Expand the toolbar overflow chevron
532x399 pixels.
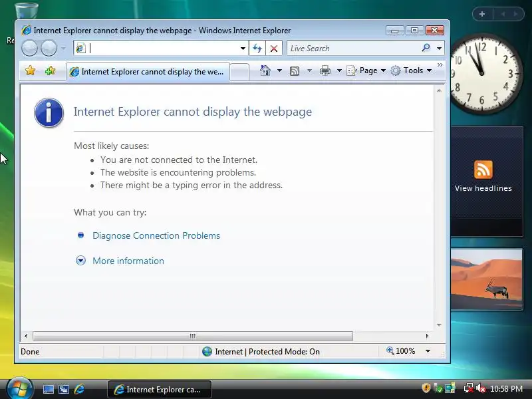(440, 65)
